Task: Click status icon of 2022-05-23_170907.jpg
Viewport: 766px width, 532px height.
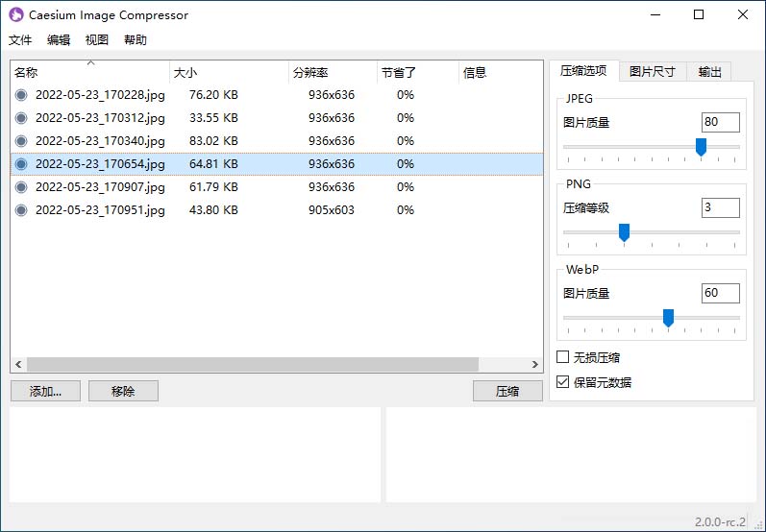Action: click(21, 187)
